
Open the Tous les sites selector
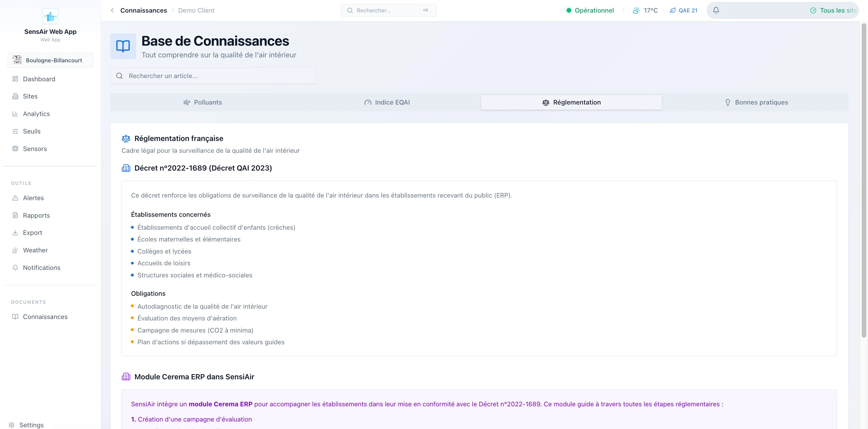click(x=834, y=10)
